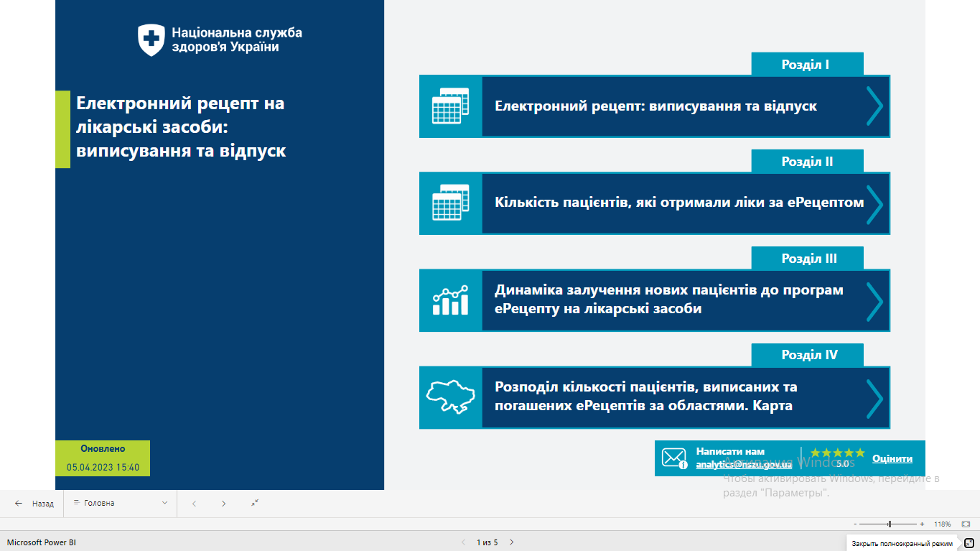The height and width of the screenshot is (551, 980).
Task: Click zoom out minus icon
Action: coord(855,524)
